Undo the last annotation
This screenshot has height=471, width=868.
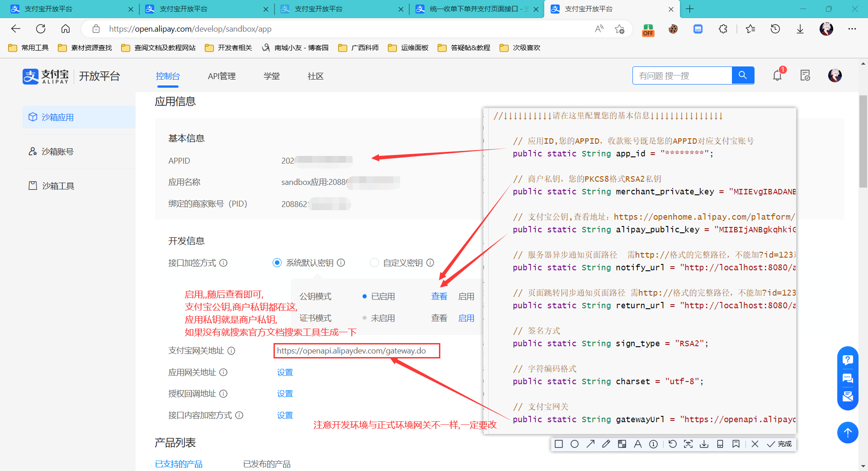coord(673,444)
